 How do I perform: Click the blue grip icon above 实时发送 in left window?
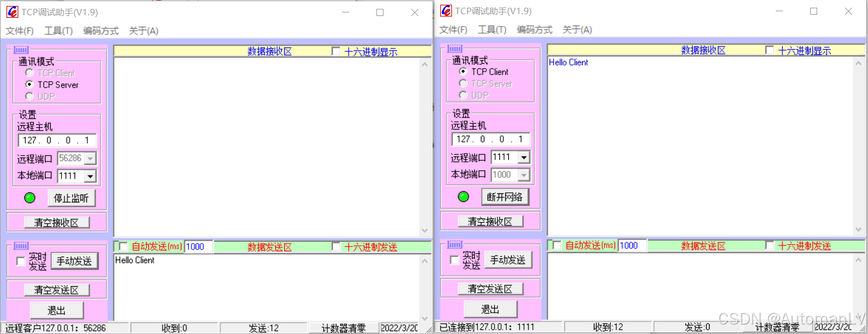(x=21, y=245)
